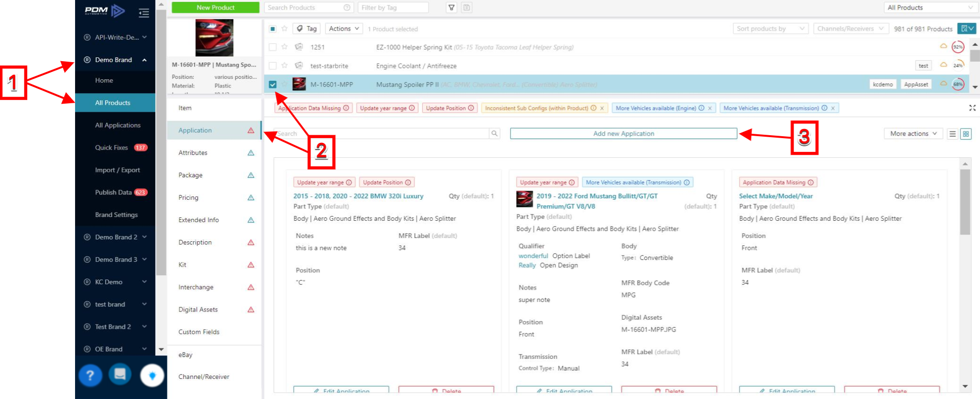Dismiss Inconsistent Sub Configs alert
Image resolution: width=980 pixels, height=399 pixels.
pyautogui.click(x=602, y=108)
